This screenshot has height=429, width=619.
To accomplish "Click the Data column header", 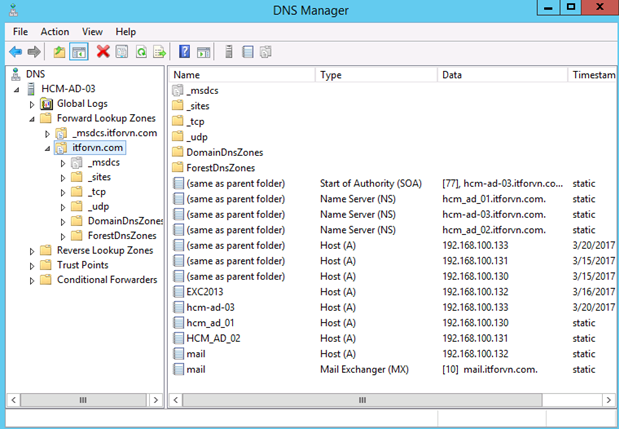I will [x=500, y=75].
